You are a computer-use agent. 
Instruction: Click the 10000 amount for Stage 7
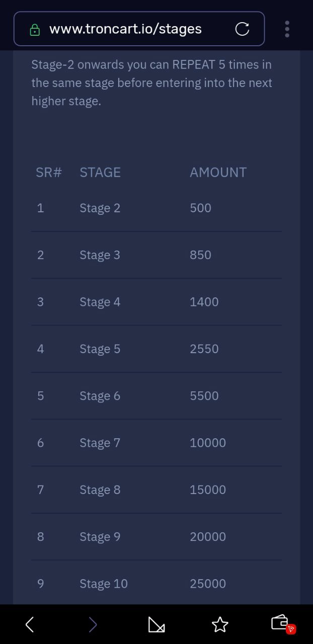point(208,443)
